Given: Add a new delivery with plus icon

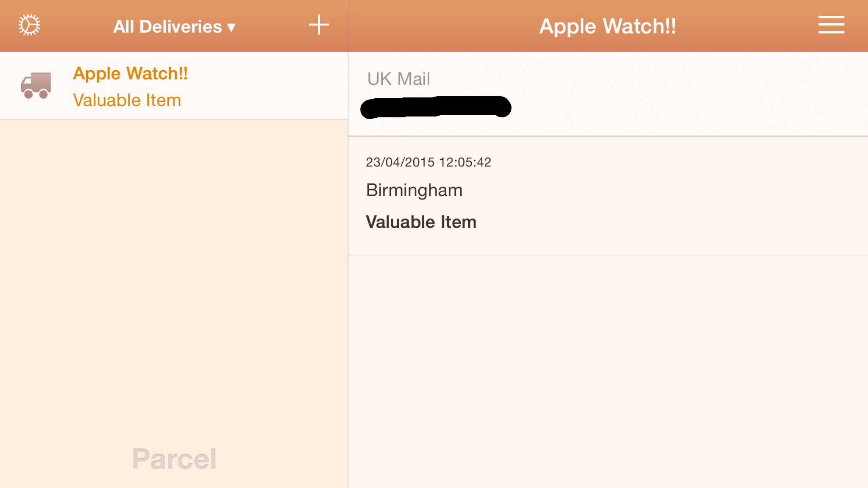Looking at the screenshot, I should [x=319, y=25].
